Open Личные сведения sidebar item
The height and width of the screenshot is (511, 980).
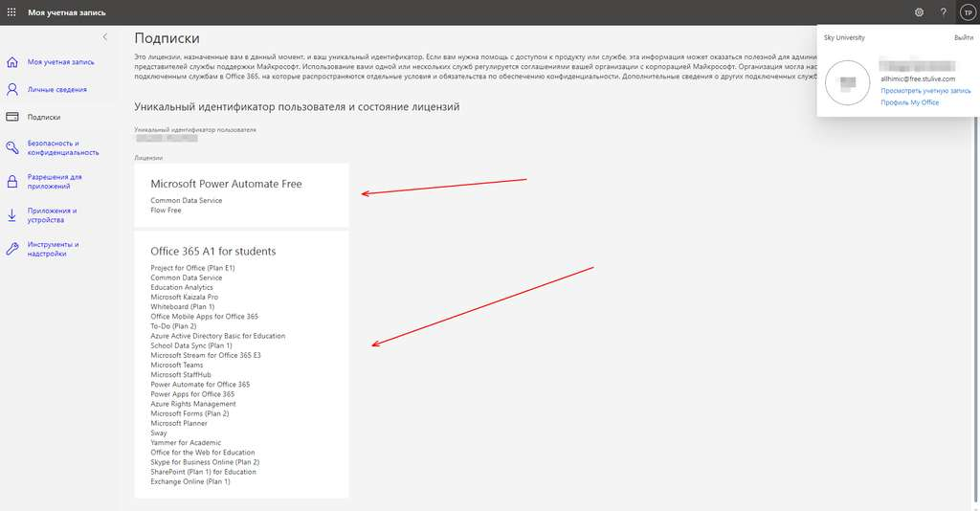click(56, 89)
